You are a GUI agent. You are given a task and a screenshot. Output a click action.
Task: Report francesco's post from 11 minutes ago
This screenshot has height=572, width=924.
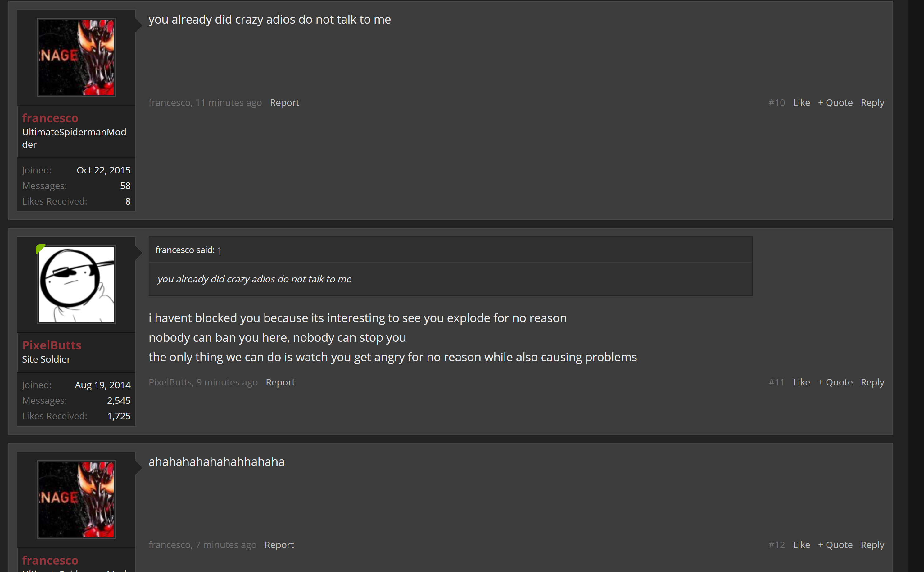coord(284,102)
